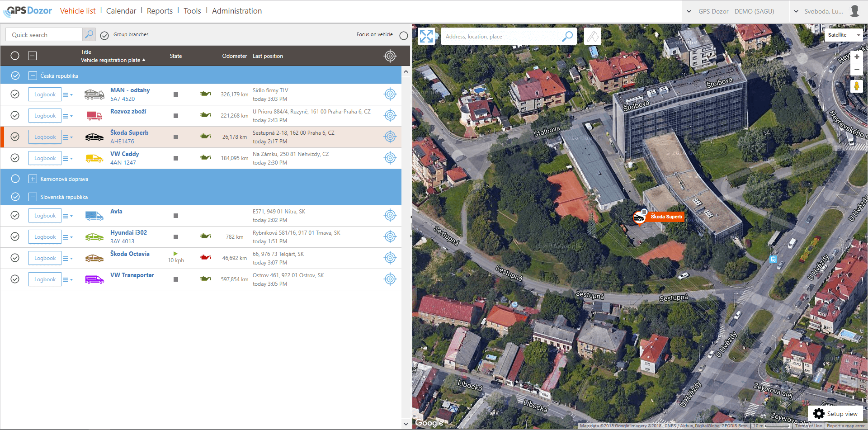Expand the Kamionová doprava group

point(33,179)
